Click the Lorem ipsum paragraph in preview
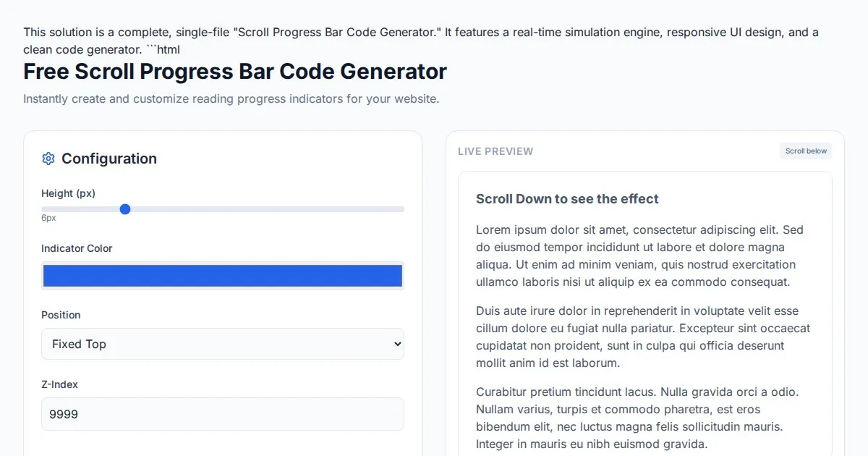The image size is (868, 456). tap(644, 256)
